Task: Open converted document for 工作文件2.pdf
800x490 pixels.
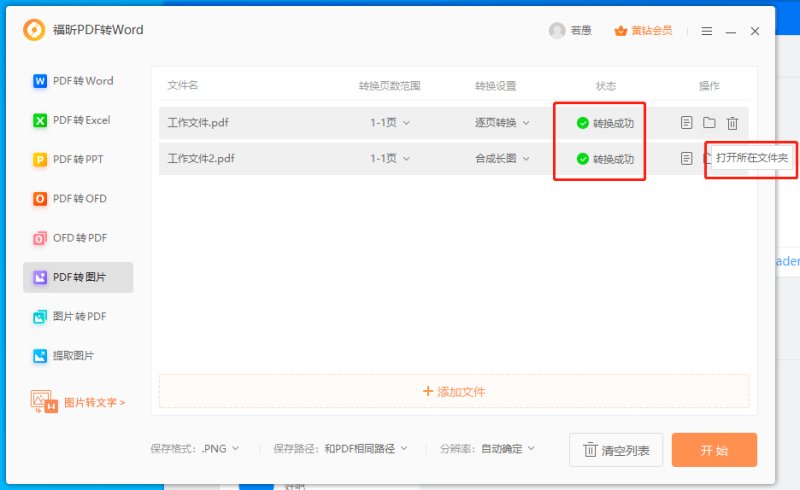Action: [x=686, y=158]
